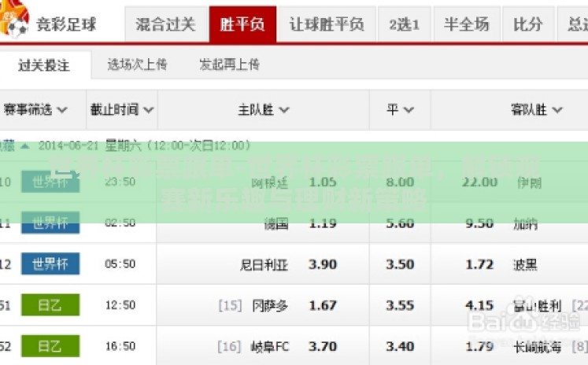Click the 02:50 deadline time cell
The height and width of the screenshot is (365, 588).
pyautogui.click(x=120, y=223)
